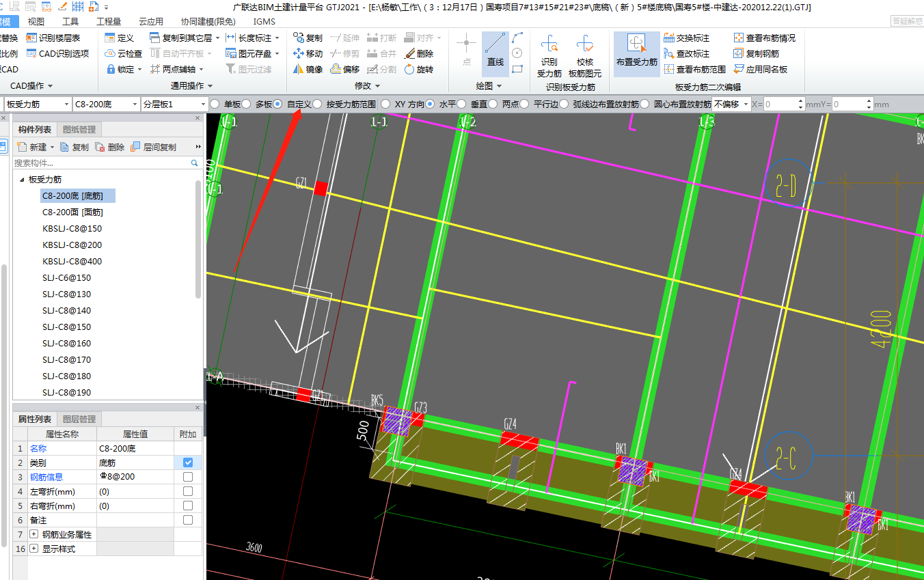Check the 附加 checkbox for 钢筋信息

click(x=188, y=477)
